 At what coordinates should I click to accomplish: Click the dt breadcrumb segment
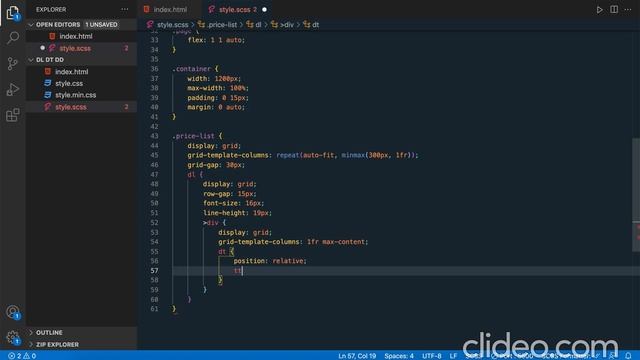coord(316,25)
